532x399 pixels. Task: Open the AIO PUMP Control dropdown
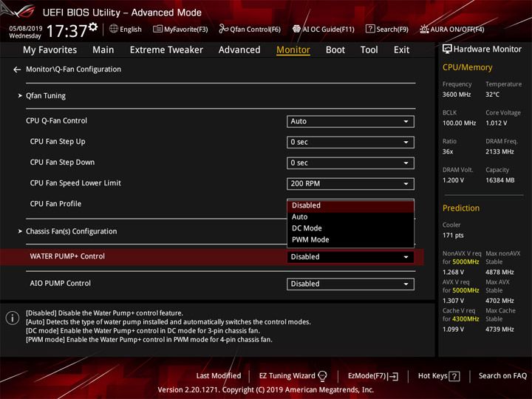coord(350,284)
